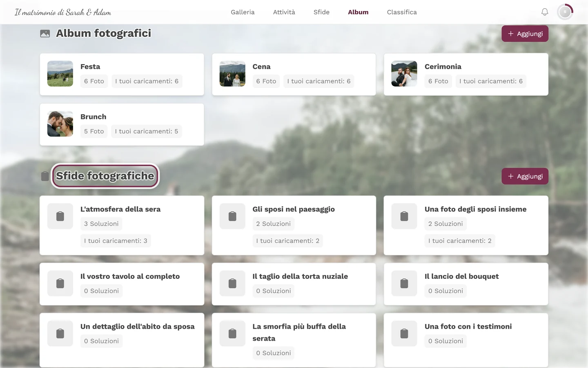This screenshot has width=588, height=368.
Task: Open the Cena album thumbnail
Action: pos(232,74)
